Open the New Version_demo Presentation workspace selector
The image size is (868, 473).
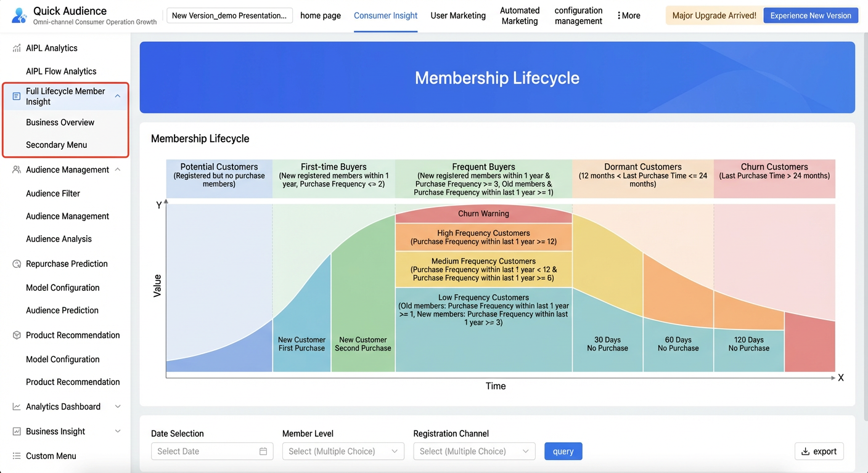[x=230, y=15]
